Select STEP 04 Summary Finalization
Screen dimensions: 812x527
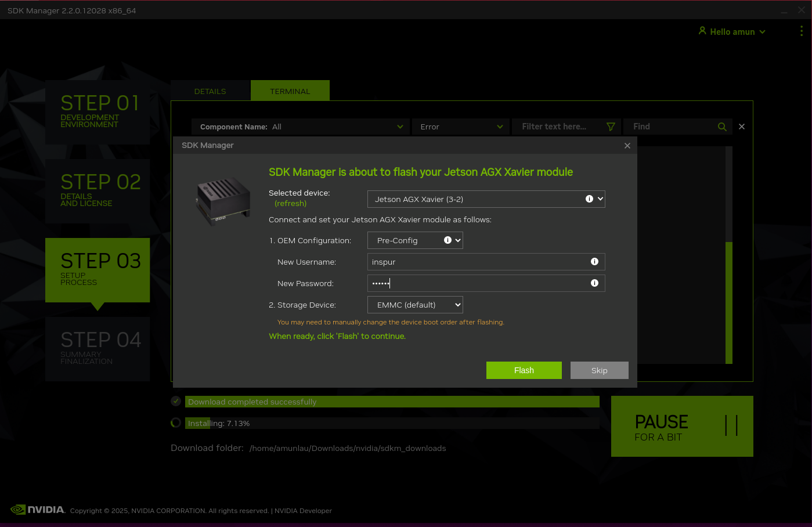tap(98, 349)
